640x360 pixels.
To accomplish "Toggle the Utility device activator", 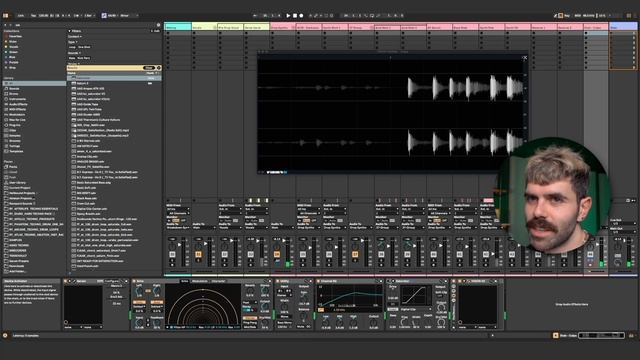I will [278, 281].
